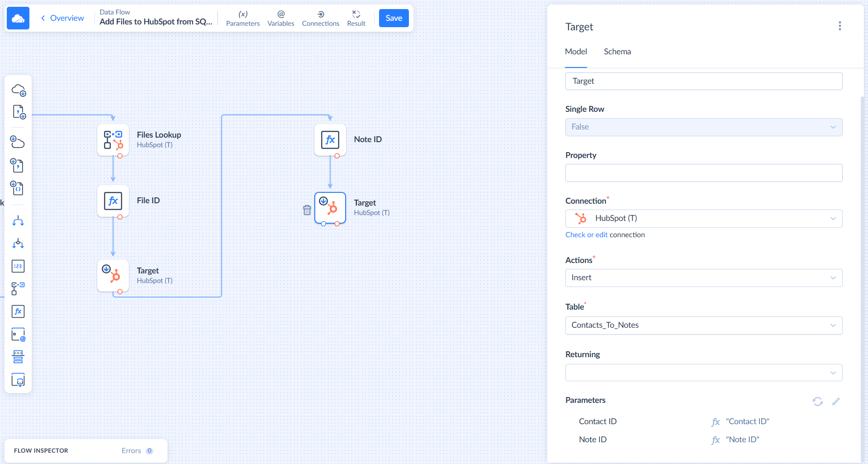Select the Note ID expression node icon
The height and width of the screenshot is (464, 868).
(330, 140)
